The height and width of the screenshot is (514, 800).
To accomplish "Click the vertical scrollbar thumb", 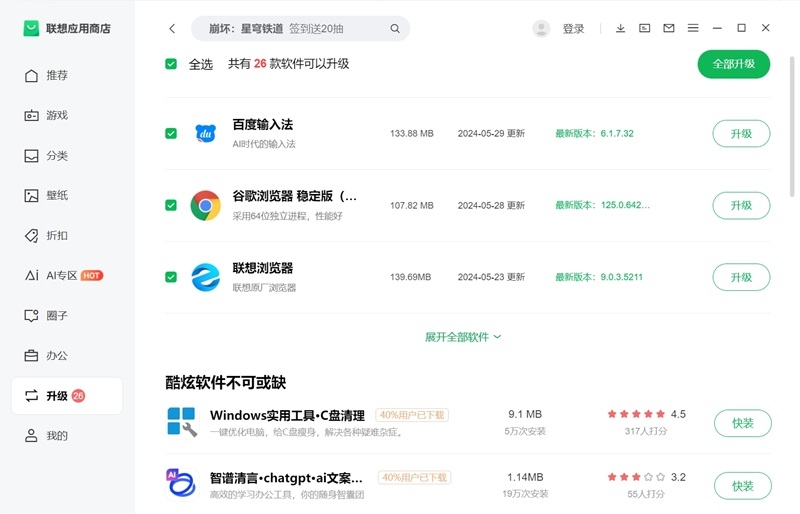I will pyautogui.click(x=792, y=127).
